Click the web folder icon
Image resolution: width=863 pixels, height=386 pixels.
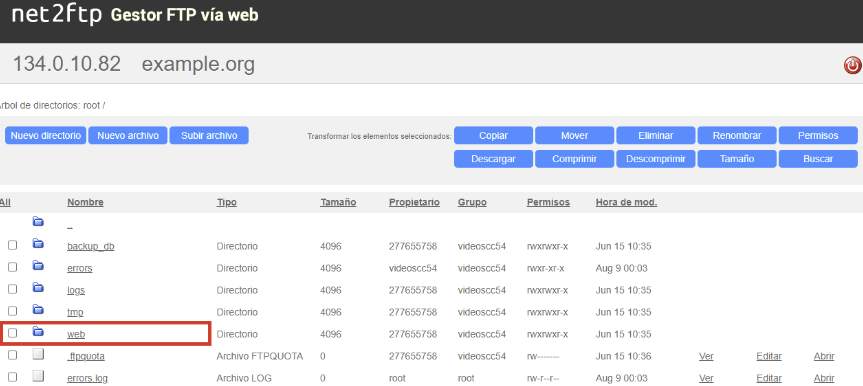(x=38, y=331)
